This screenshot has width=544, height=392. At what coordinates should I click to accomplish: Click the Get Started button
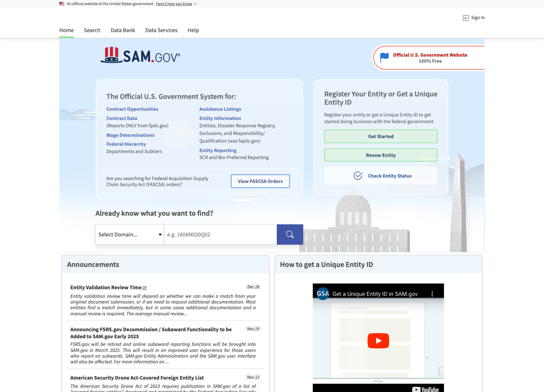coord(380,136)
